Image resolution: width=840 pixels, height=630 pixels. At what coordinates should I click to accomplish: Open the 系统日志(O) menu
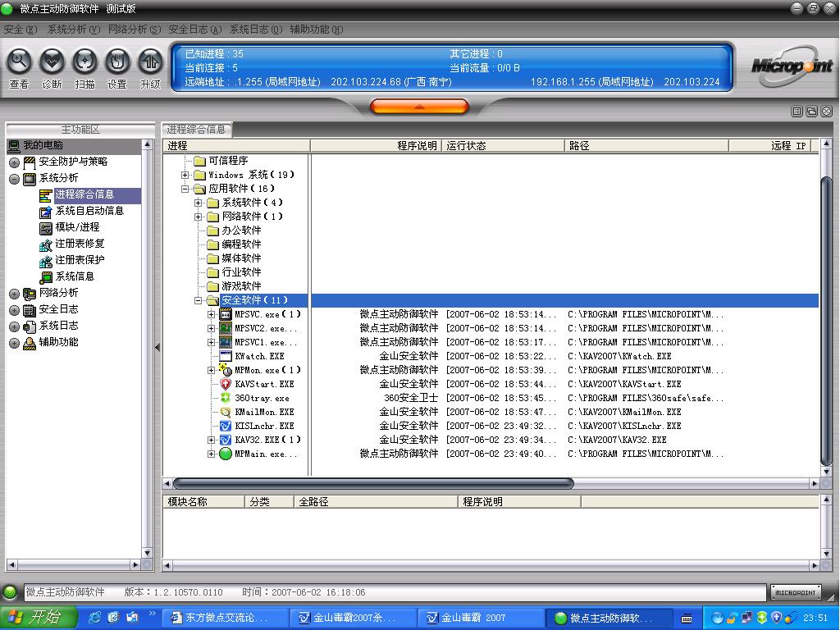tap(256, 30)
